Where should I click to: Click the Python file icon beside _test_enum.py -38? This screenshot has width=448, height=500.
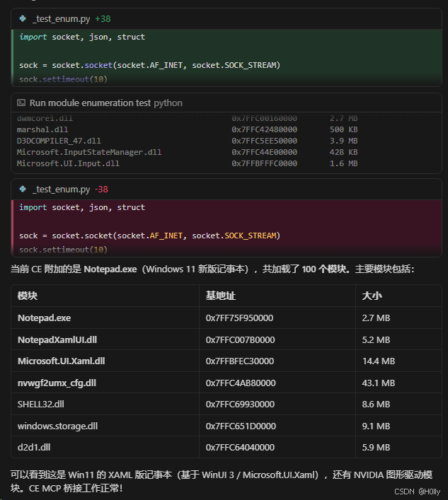point(23,189)
